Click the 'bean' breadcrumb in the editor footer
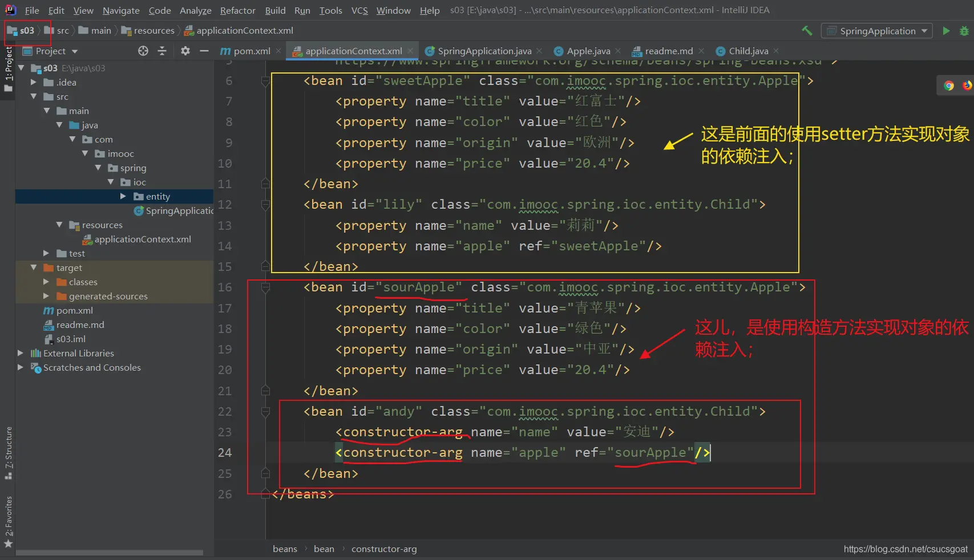The image size is (974, 560). [324, 549]
